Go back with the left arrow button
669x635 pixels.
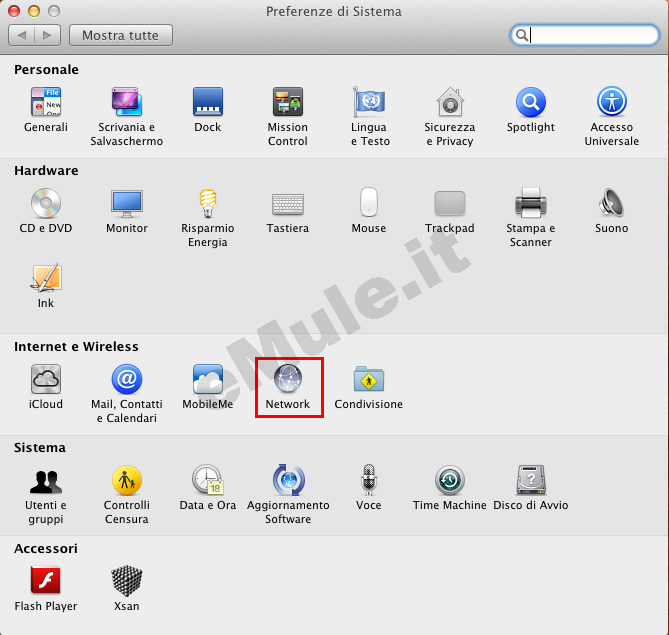pos(21,35)
